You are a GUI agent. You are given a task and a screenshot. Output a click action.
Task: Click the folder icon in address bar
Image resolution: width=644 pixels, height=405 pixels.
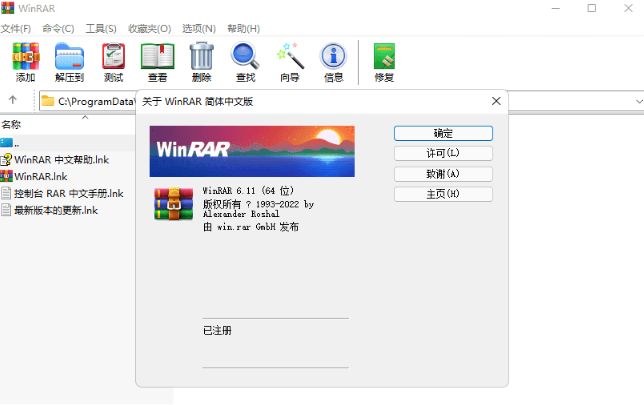pyautogui.click(x=48, y=101)
